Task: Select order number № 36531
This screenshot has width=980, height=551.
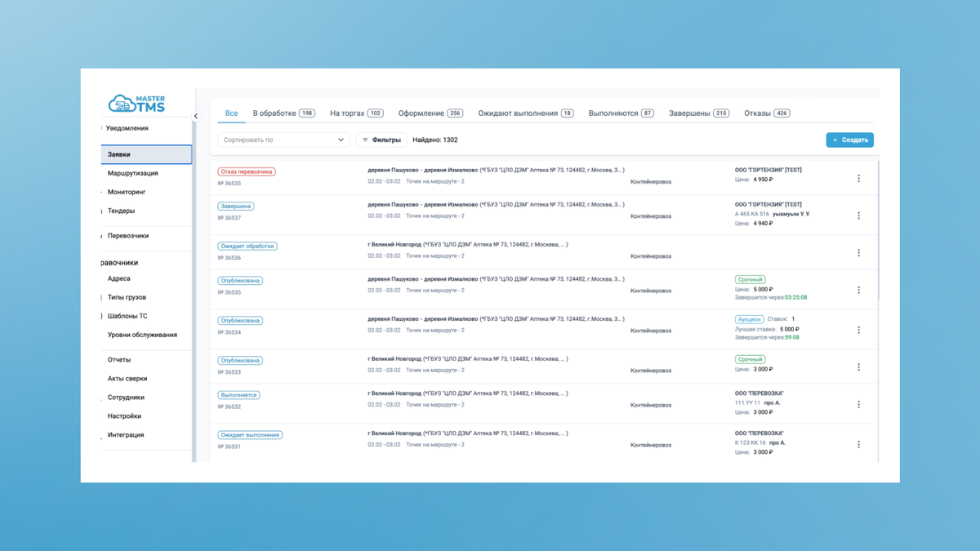Action: (x=229, y=447)
